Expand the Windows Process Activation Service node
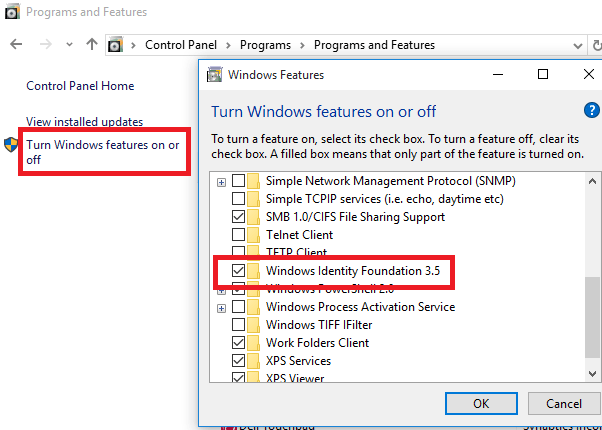602x430 pixels. click(x=221, y=307)
